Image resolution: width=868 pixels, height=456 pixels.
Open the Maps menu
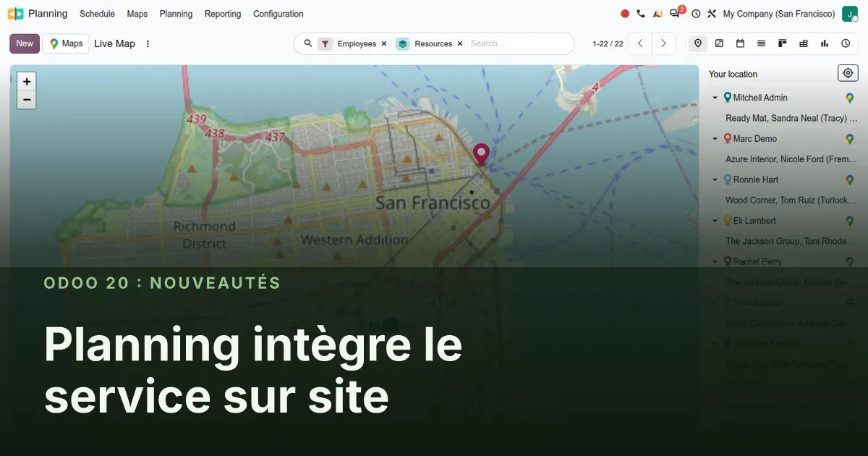[x=137, y=14]
